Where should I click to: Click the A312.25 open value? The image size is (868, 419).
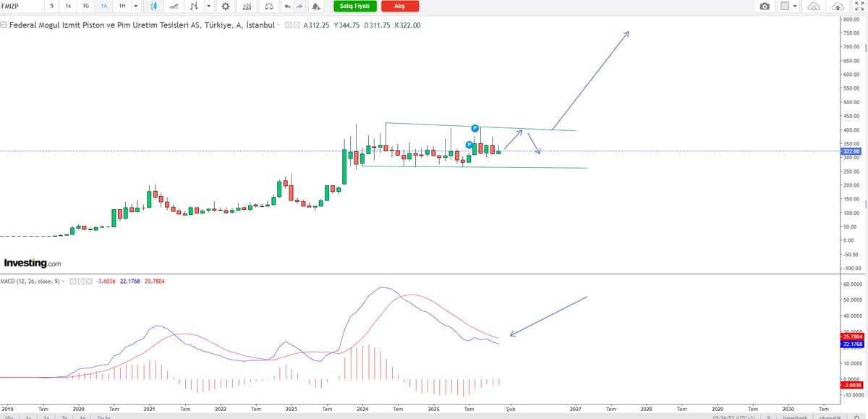tap(316, 25)
